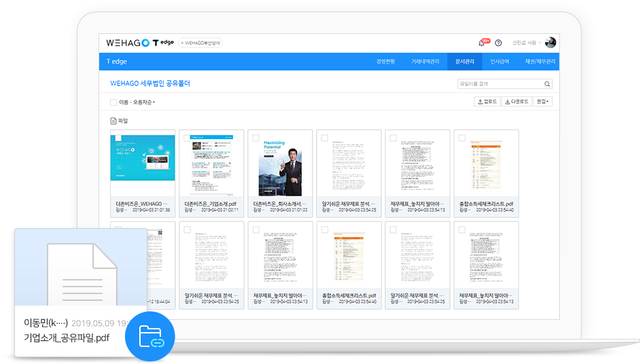This screenshot has height=364, width=640.
Task: Click the 업로드 button
Action: pos(487,102)
